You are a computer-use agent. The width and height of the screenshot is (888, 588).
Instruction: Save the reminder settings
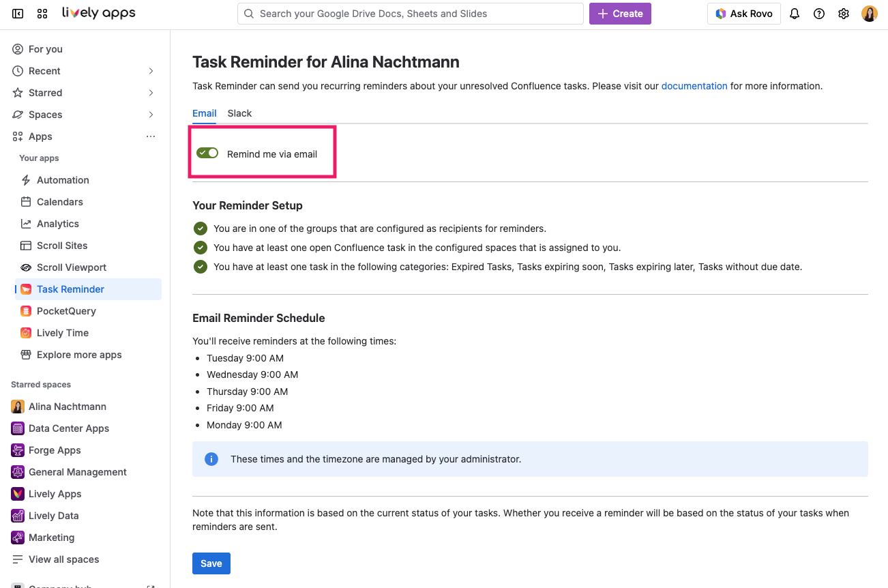211,563
